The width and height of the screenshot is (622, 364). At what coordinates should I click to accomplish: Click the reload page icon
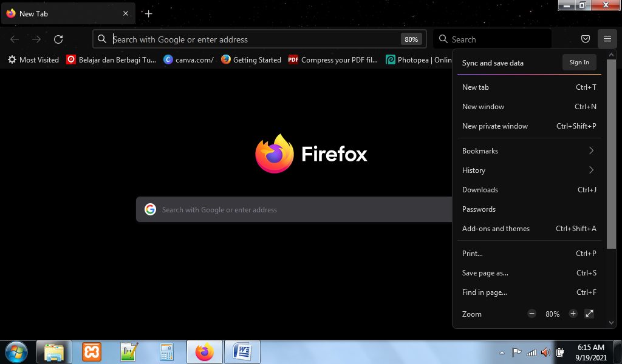click(58, 39)
